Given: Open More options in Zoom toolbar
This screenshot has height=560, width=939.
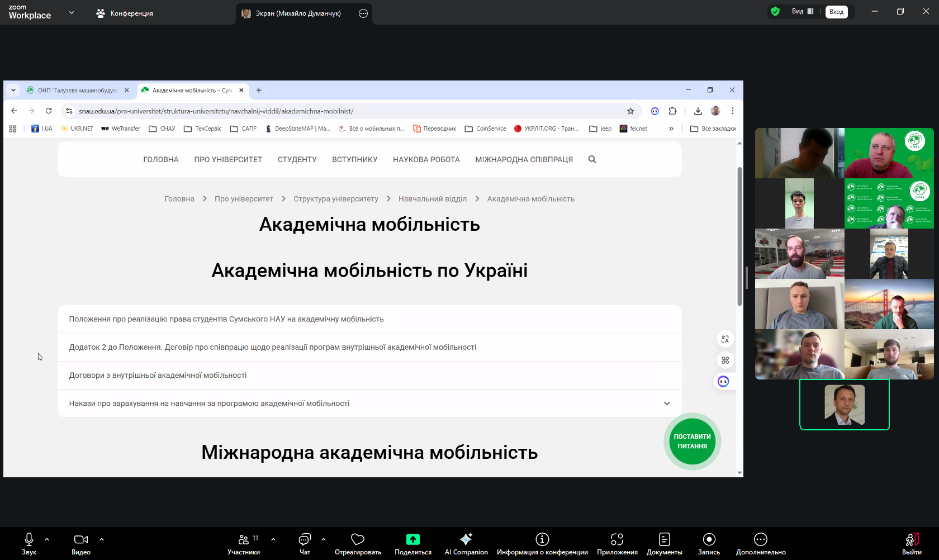Looking at the screenshot, I should (x=760, y=544).
